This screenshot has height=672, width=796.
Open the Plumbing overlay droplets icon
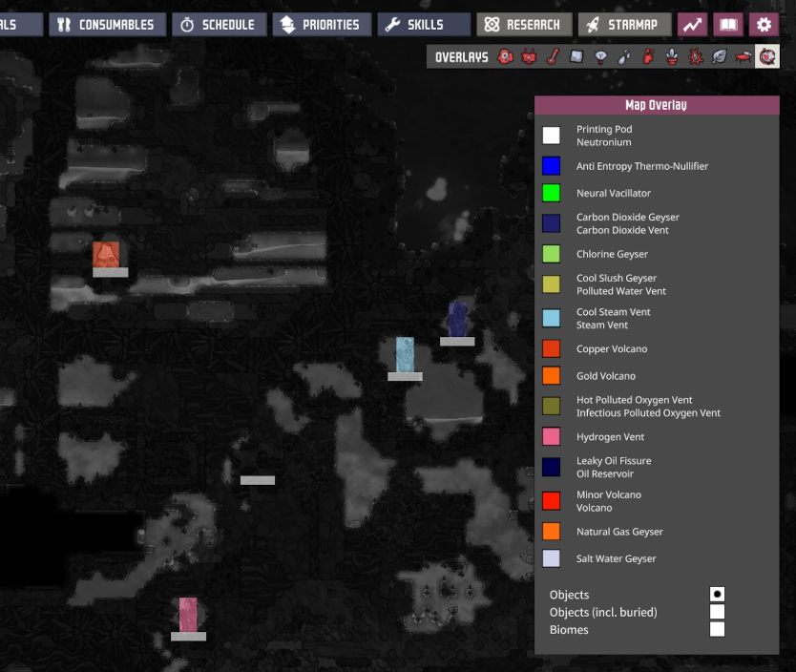(624, 57)
